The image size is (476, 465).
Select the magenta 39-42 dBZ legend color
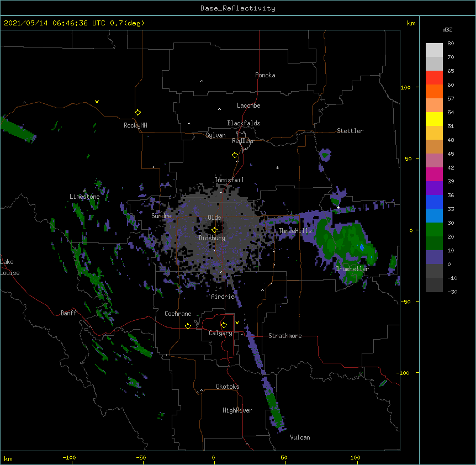pos(434,174)
